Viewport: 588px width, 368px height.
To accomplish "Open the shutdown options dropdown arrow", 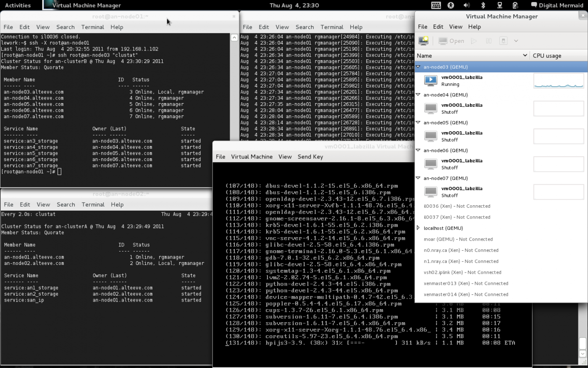I will 516,41.
